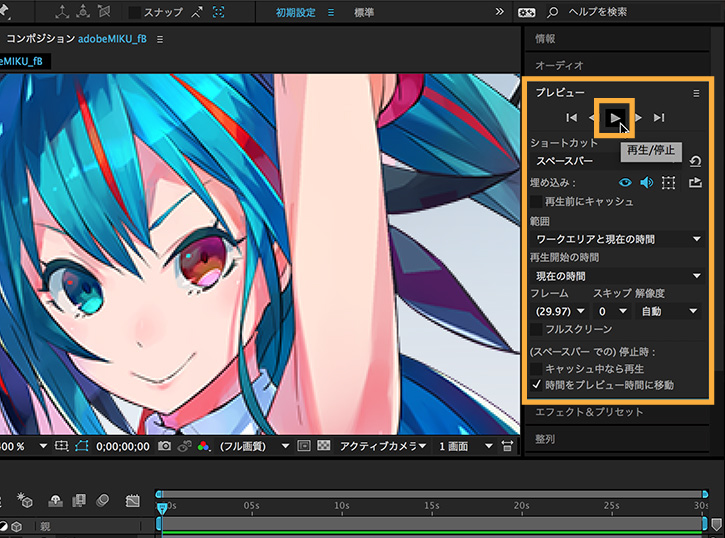Open the 現在の時間 play-from dropdown
This screenshot has height=538, width=725.
point(618,276)
